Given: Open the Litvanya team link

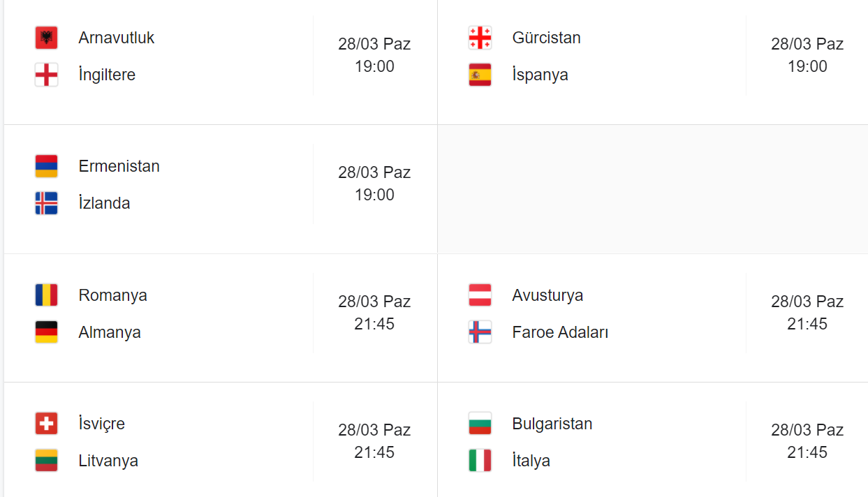Looking at the screenshot, I should click(x=108, y=461).
